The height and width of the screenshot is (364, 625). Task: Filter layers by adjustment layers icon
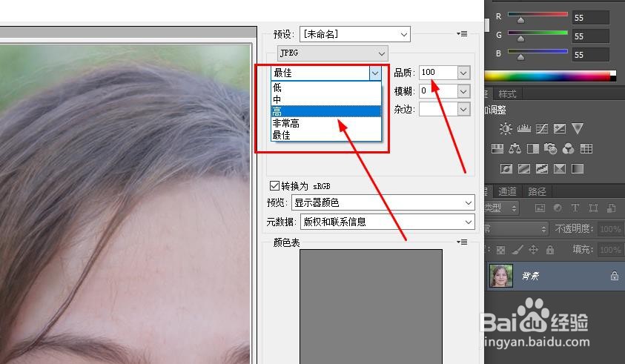pyautogui.click(x=558, y=208)
